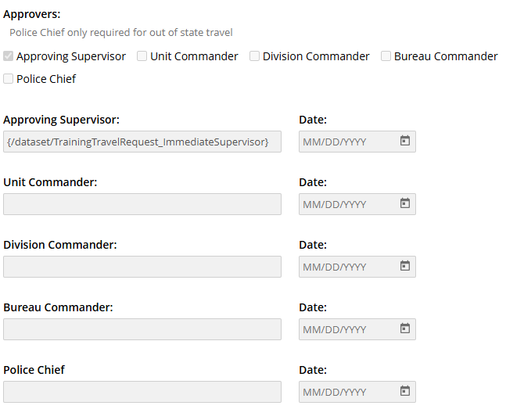
Task: Click Unit Commander date MM/DD/YYYY field
Action: pyautogui.click(x=344, y=204)
